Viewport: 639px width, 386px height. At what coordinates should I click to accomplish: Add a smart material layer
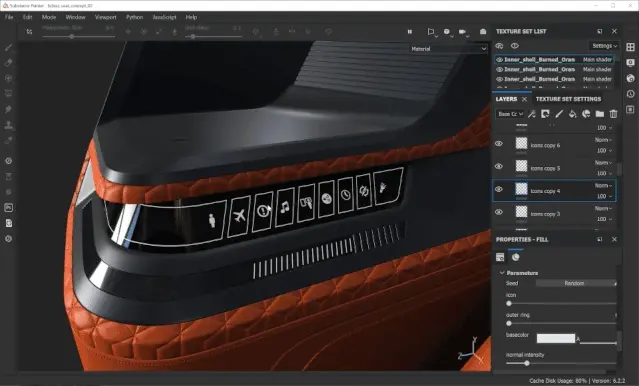click(x=586, y=114)
